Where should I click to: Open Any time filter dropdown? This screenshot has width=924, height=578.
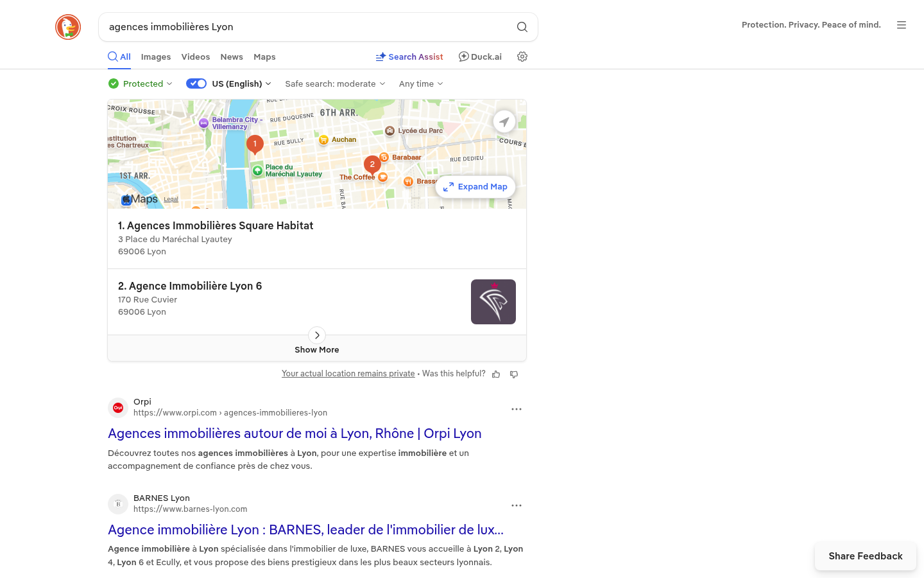pyautogui.click(x=421, y=83)
